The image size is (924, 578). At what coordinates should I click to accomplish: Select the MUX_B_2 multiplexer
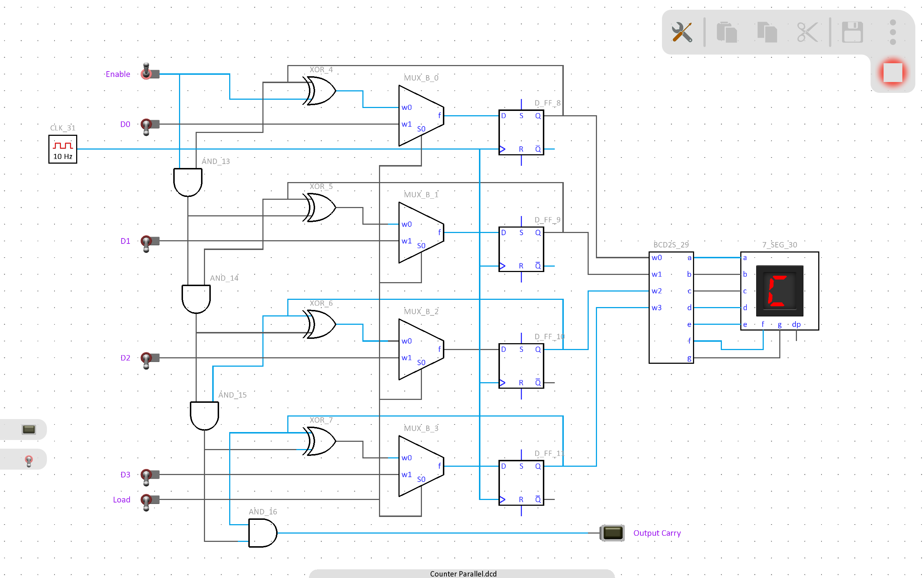[x=421, y=349]
